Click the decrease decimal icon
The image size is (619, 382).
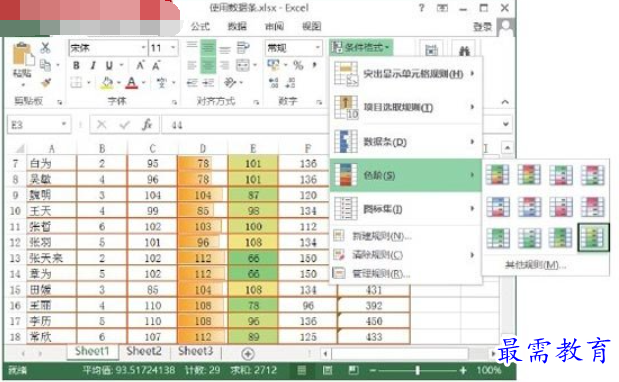[290, 82]
